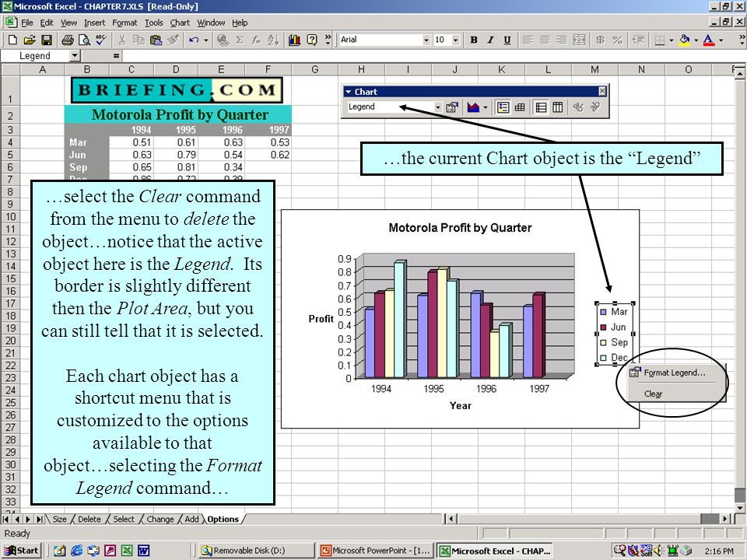Create a new workbook with New icon

click(x=12, y=40)
